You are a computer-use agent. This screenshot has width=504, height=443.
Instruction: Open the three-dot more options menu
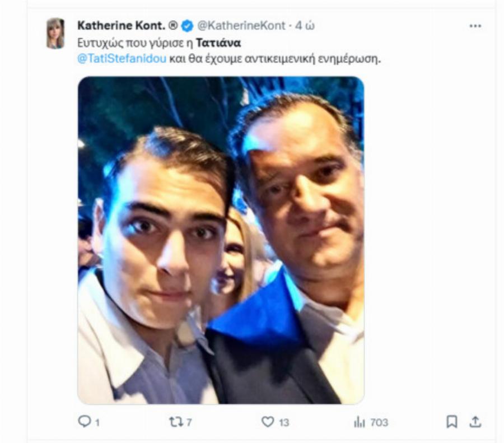[475, 26]
